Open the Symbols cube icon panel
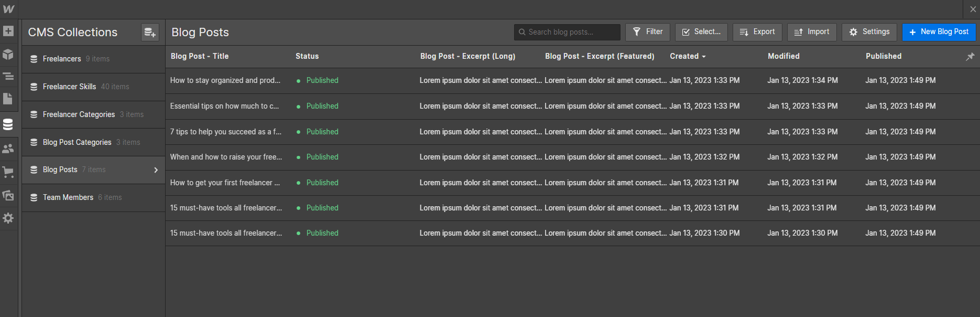Screen dimensions: 980x317 (x=8, y=54)
